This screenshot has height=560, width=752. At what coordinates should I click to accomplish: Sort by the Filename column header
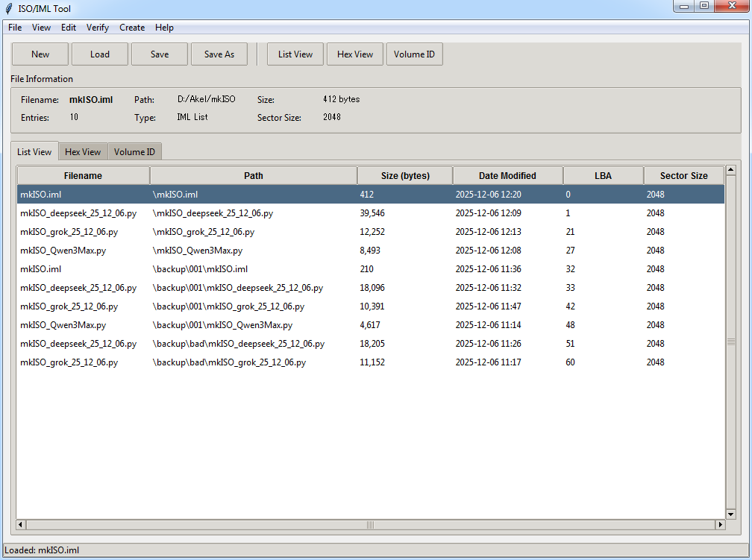tap(83, 176)
